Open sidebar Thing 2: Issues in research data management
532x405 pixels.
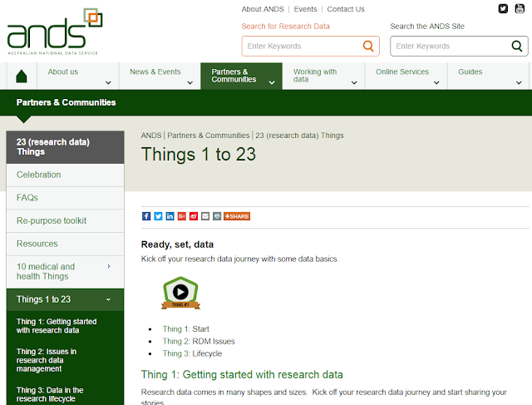pyautogui.click(x=47, y=360)
